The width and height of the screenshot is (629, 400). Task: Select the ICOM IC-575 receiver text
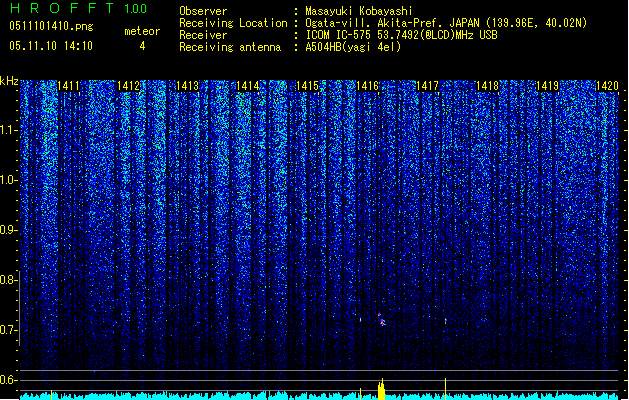tap(401, 35)
